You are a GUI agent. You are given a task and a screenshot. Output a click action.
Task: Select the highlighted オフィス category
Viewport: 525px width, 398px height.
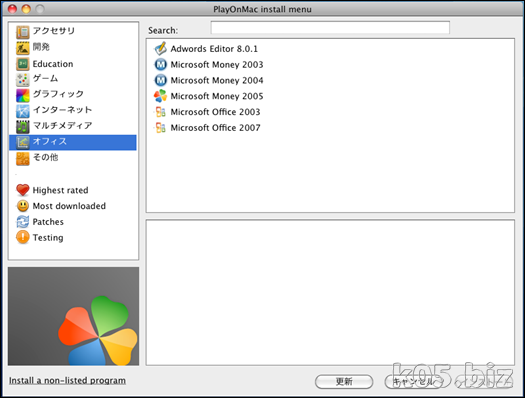tap(73, 143)
